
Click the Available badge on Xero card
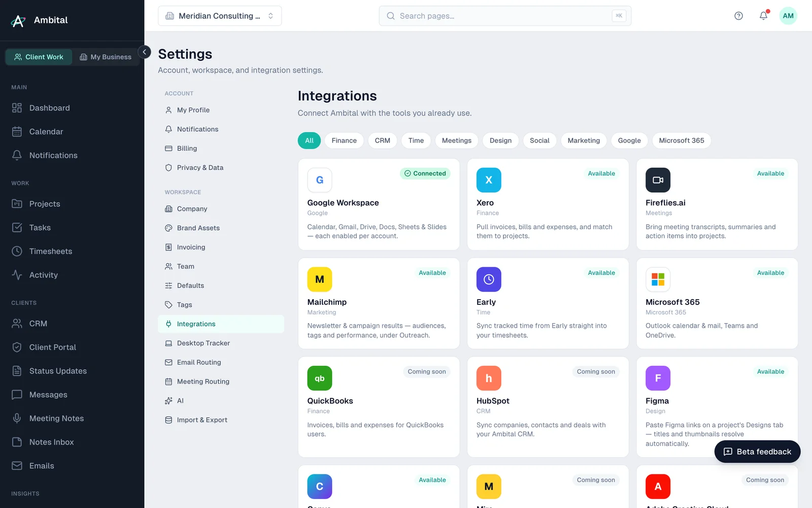601,174
